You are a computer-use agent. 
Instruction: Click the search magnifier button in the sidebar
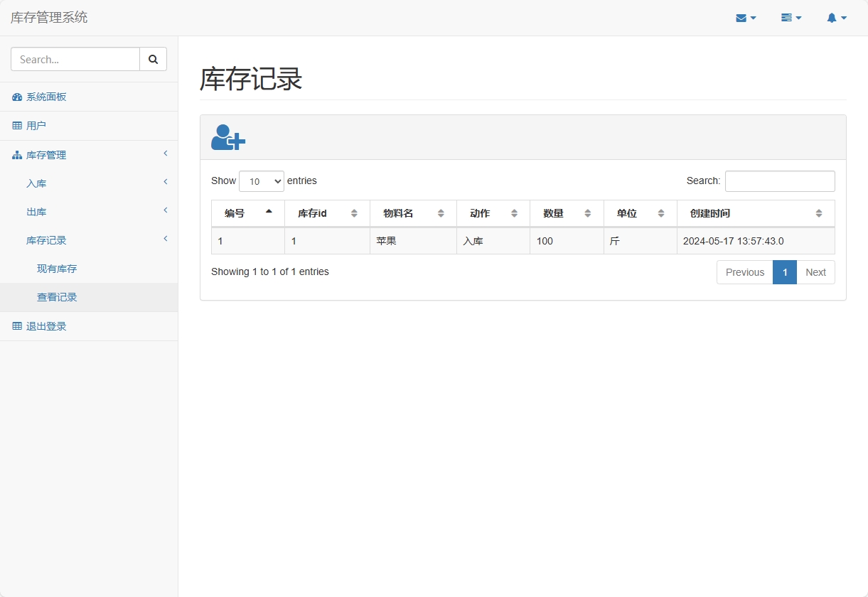153,59
